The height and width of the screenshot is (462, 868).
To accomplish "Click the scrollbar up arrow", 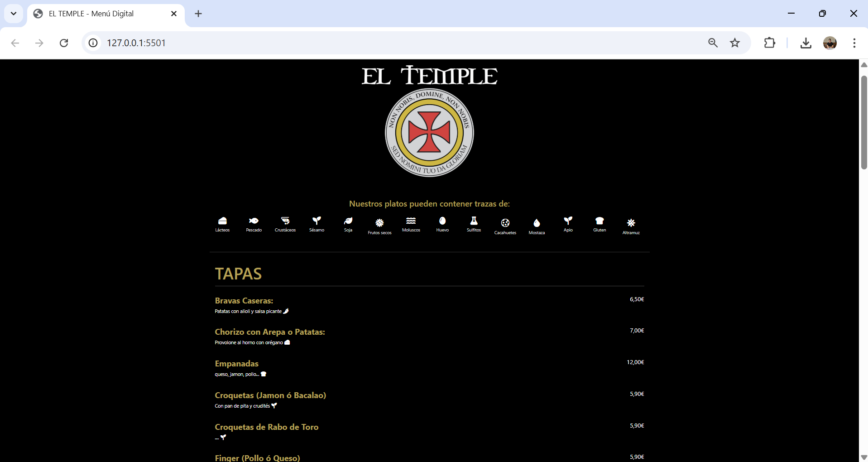I will [x=864, y=65].
